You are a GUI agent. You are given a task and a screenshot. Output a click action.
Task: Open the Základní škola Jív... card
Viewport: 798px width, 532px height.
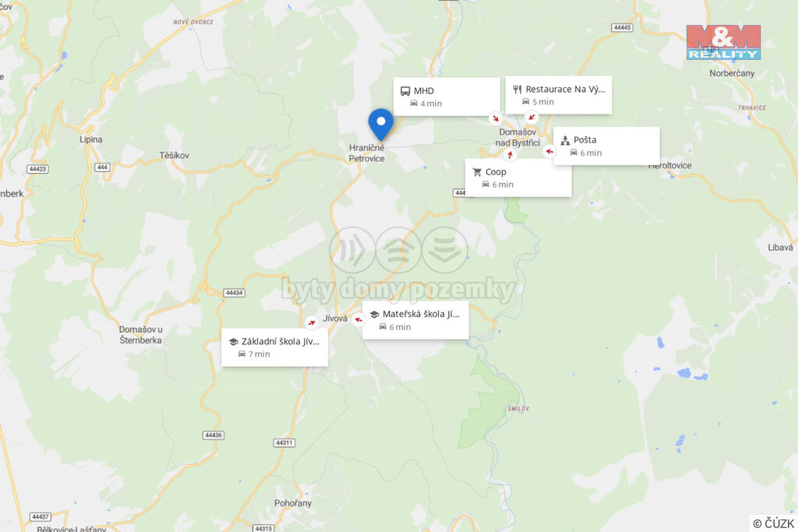click(x=274, y=347)
